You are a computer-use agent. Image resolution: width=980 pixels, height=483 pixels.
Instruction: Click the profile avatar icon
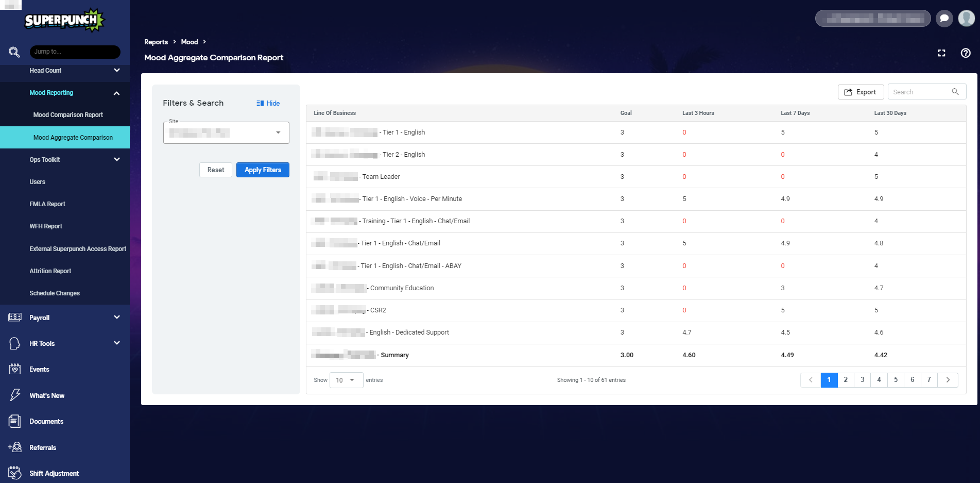pos(967,18)
